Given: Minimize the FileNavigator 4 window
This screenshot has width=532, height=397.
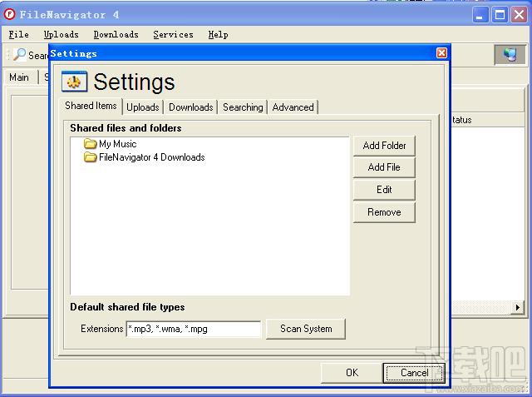Looking at the screenshot, I should pyautogui.click(x=480, y=15).
